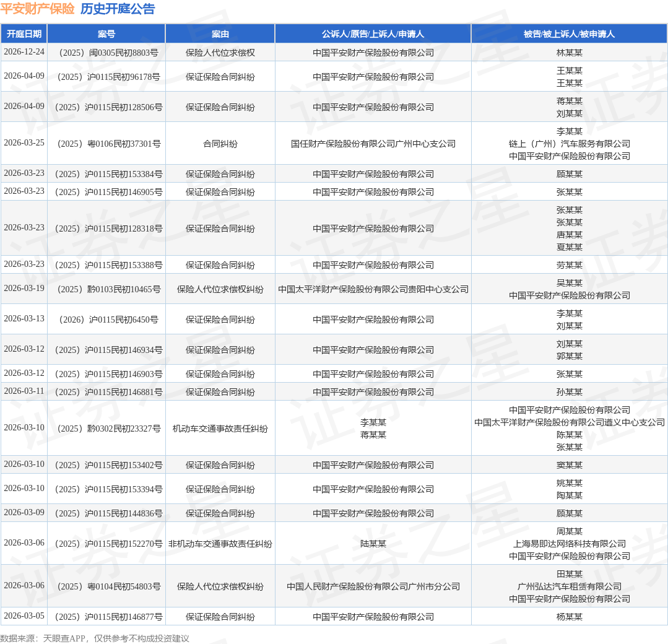Viewport: 668px width, 644px height.
Task: Click the date 2026-03-05
Action: click(x=24, y=616)
